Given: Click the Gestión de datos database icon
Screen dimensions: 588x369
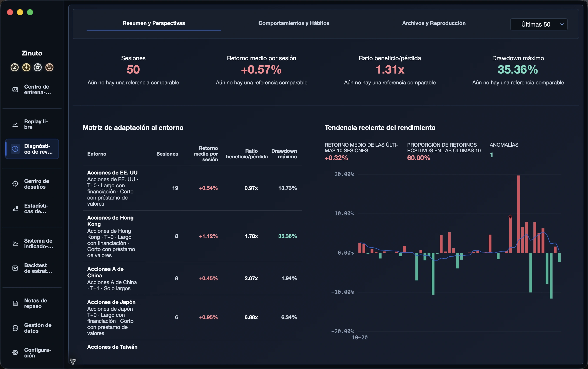Looking at the screenshot, I should [x=15, y=328].
